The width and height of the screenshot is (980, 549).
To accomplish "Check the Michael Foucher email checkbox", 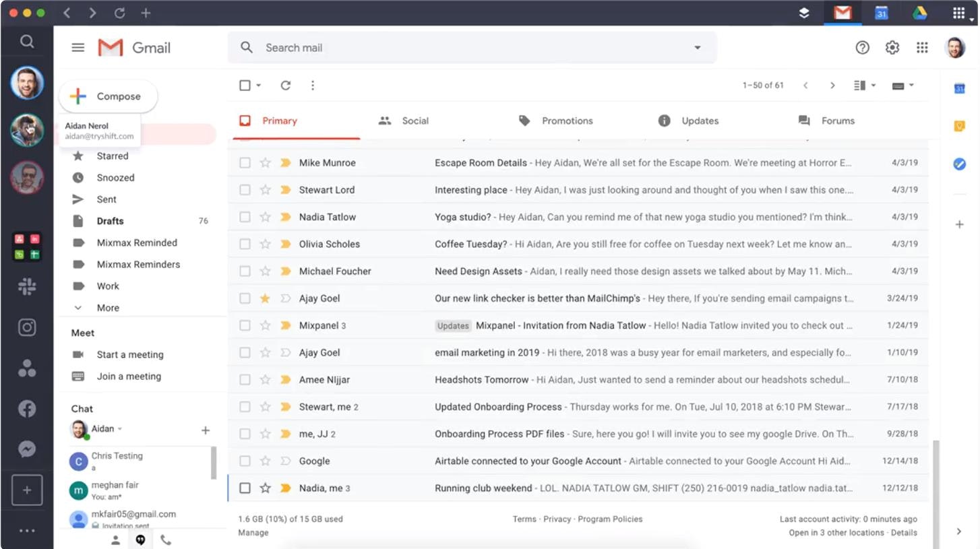I will (245, 271).
